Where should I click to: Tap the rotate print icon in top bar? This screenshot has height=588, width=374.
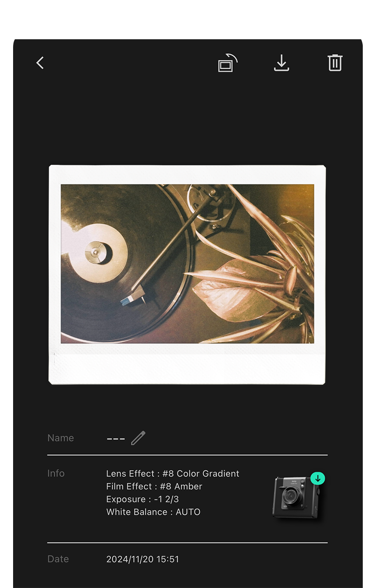click(228, 63)
